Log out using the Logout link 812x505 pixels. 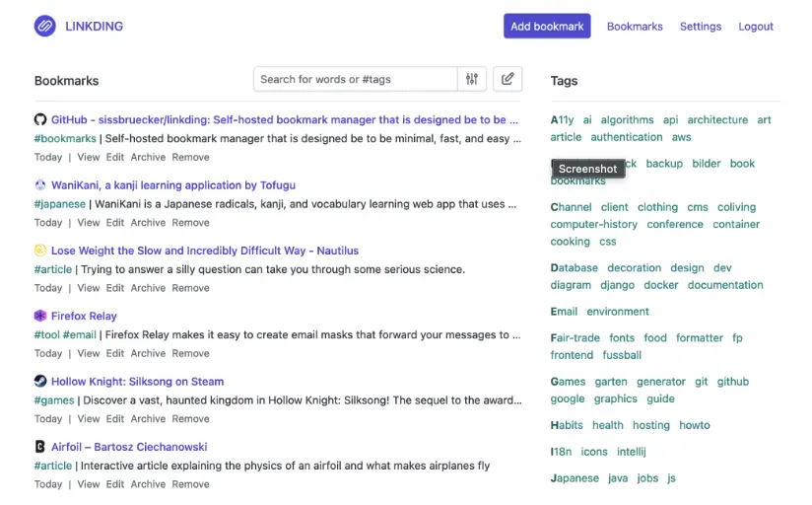(756, 27)
